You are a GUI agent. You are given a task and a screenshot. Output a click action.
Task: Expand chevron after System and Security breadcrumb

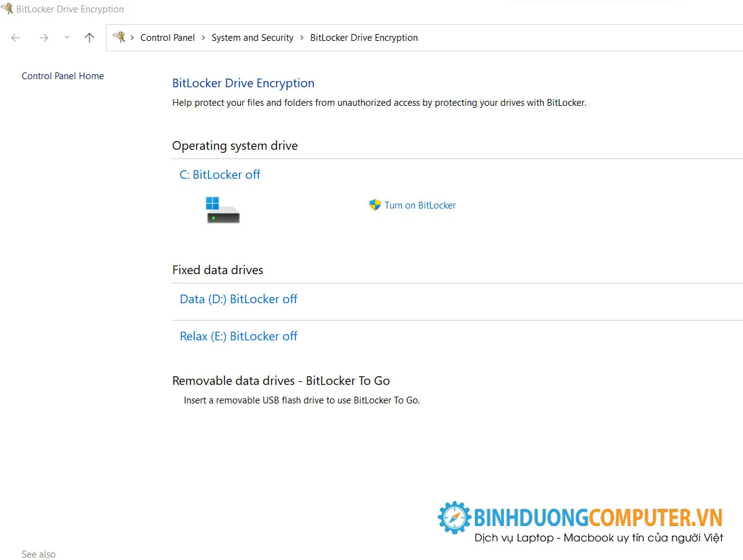pos(302,38)
